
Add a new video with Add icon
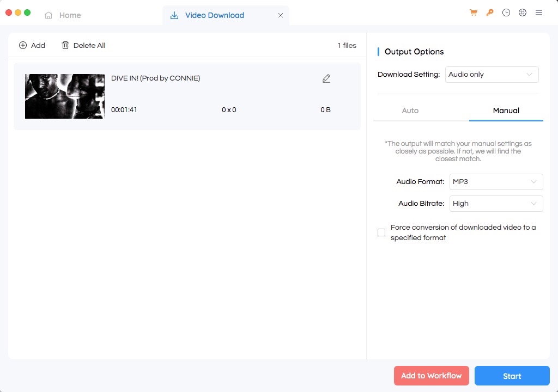pos(32,45)
